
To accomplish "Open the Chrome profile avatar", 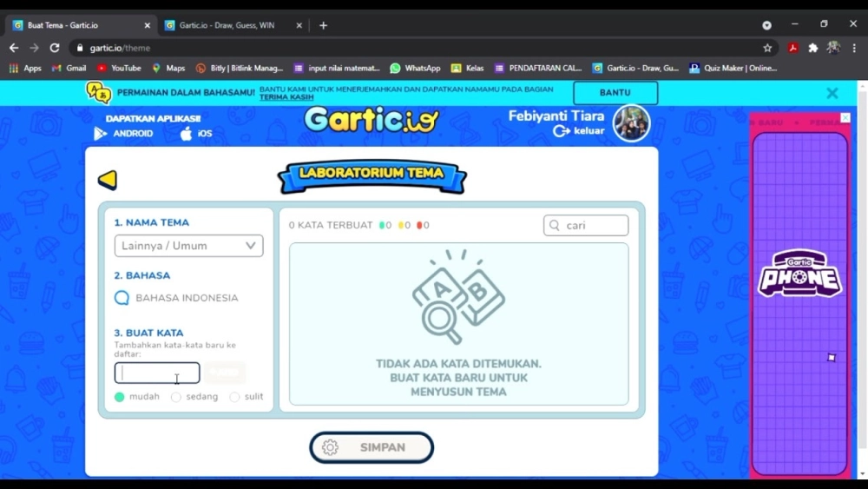I will coord(833,48).
